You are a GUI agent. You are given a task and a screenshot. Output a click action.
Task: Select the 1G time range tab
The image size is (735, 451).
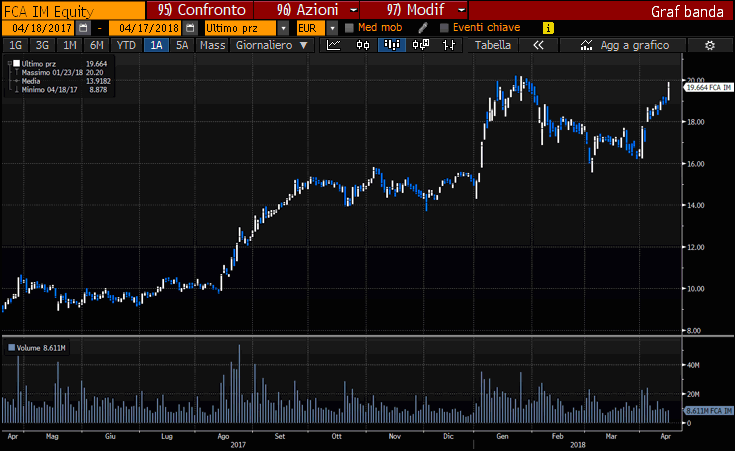point(15,45)
